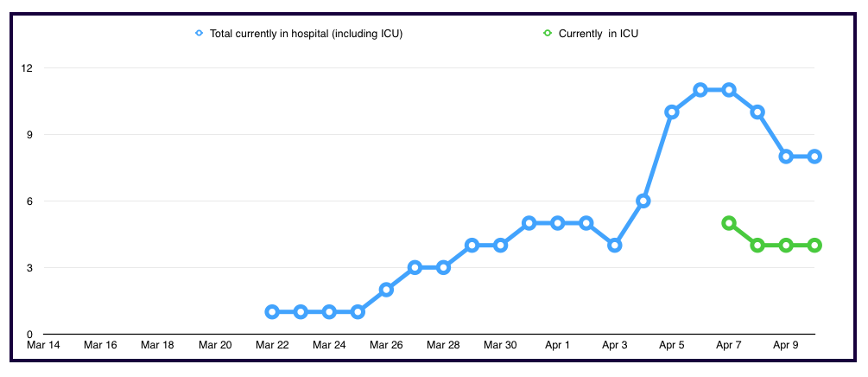The width and height of the screenshot is (868, 377).
Task: Click the green legend marker for ICU
Action: [547, 34]
